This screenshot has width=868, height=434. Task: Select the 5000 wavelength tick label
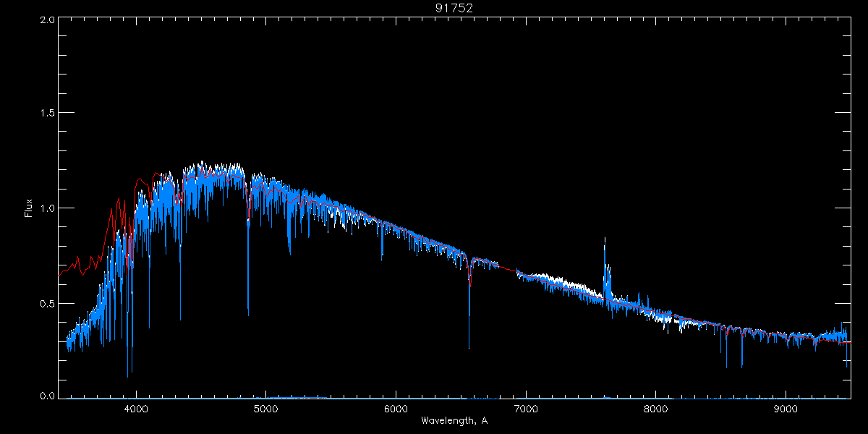point(265,408)
